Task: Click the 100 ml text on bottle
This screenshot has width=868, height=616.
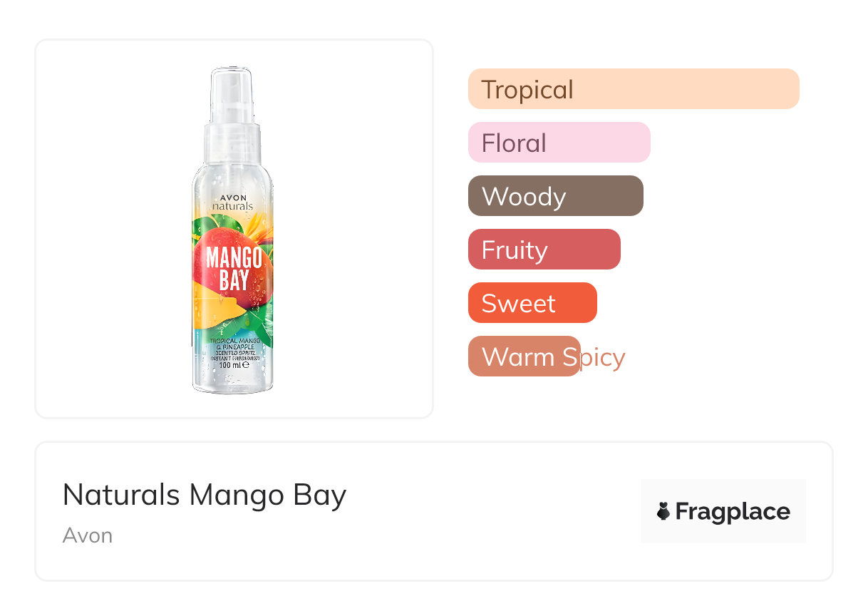Action: click(233, 364)
